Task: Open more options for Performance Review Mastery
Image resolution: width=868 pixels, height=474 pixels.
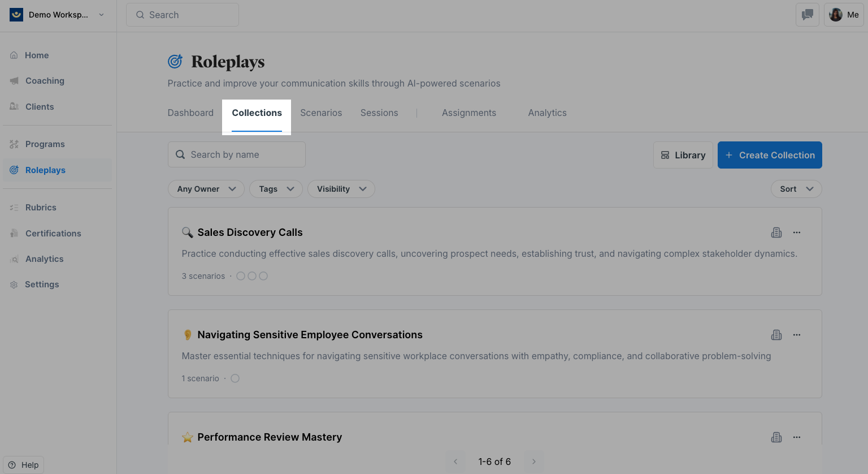Action: (x=797, y=437)
